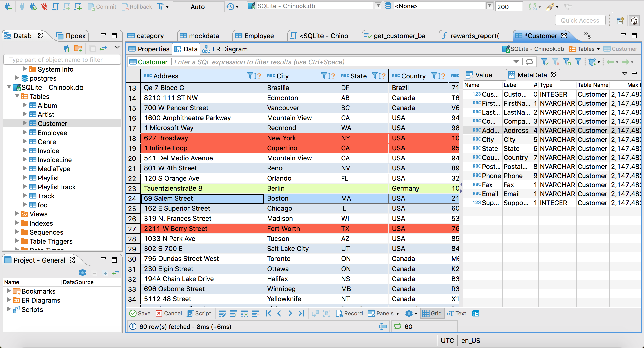The image size is (644, 348).
Task: Click the Cancel button in bottom bar
Action: pos(169,313)
